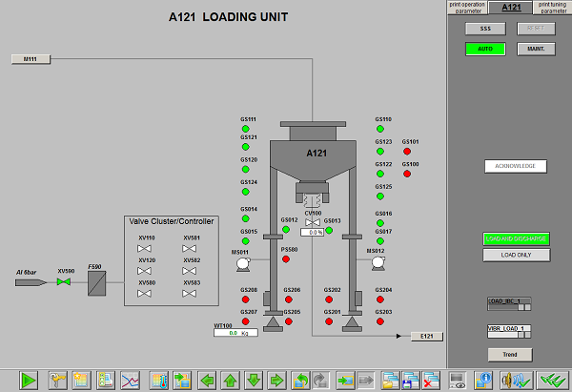Screen dimensions: 572x392
Task: Click the F590 filter symbol
Action: (96, 283)
